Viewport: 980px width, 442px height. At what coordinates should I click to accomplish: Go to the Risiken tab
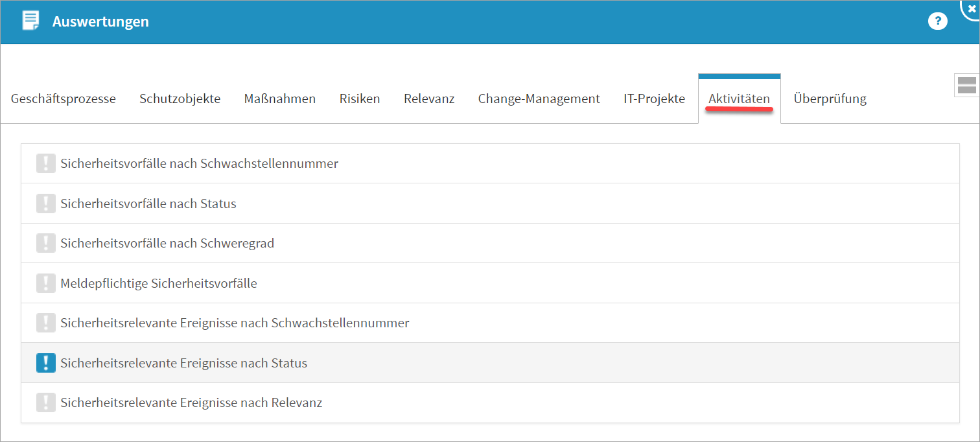coord(360,99)
